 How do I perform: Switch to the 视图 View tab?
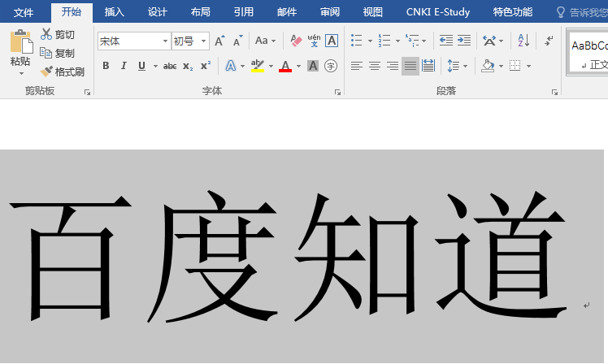(373, 12)
